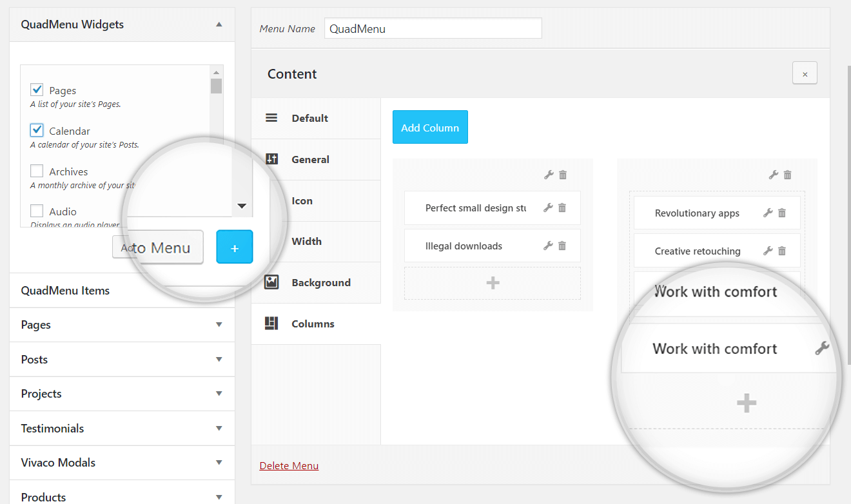Enable the Archives widget checkbox
Image resolution: width=851 pixels, height=504 pixels.
(x=37, y=171)
